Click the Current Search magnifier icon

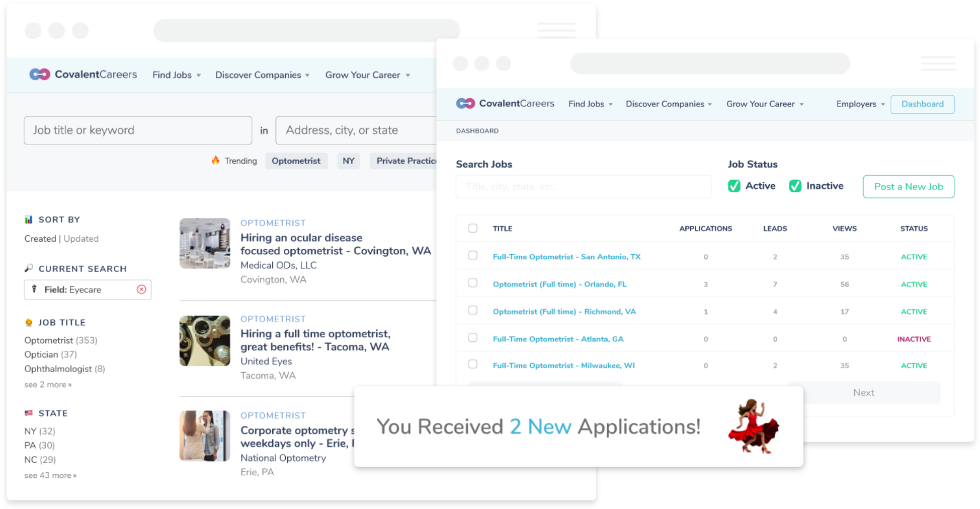coord(29,268)
